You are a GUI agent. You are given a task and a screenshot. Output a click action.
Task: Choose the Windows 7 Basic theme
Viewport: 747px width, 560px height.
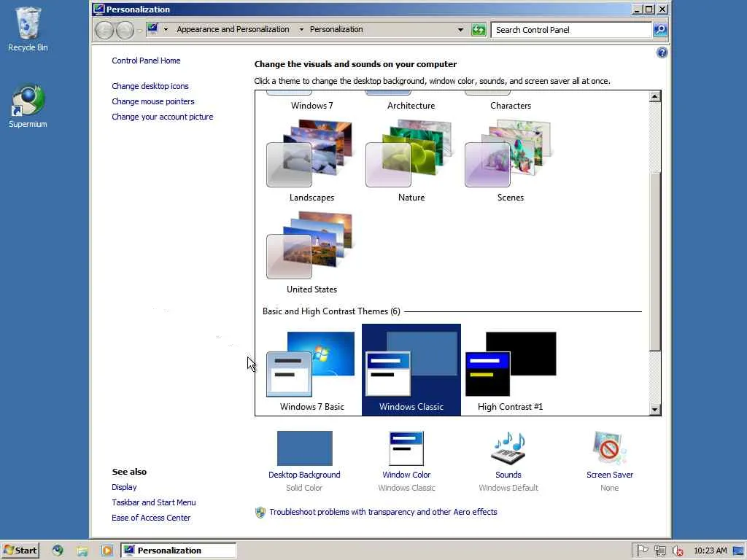[x=311, y=370]
